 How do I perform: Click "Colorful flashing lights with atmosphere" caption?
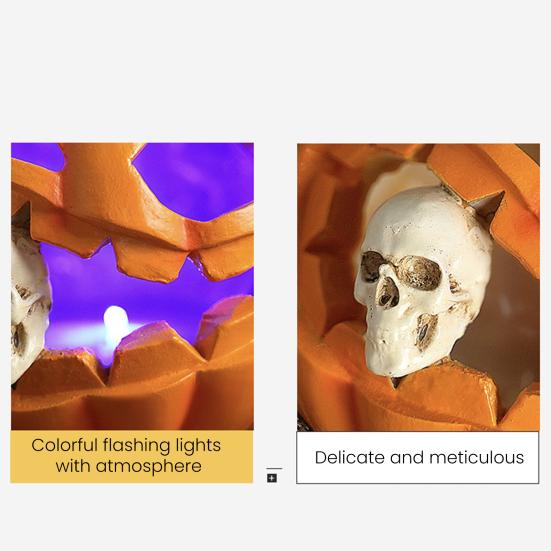pos(126,456)
